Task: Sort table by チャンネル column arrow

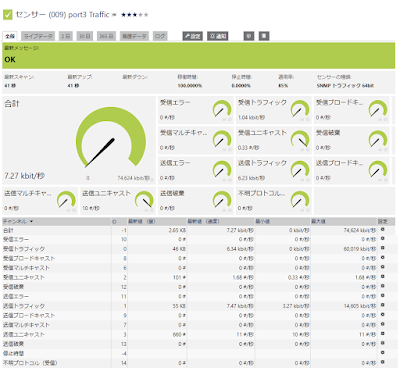Action: coord(32,221)
